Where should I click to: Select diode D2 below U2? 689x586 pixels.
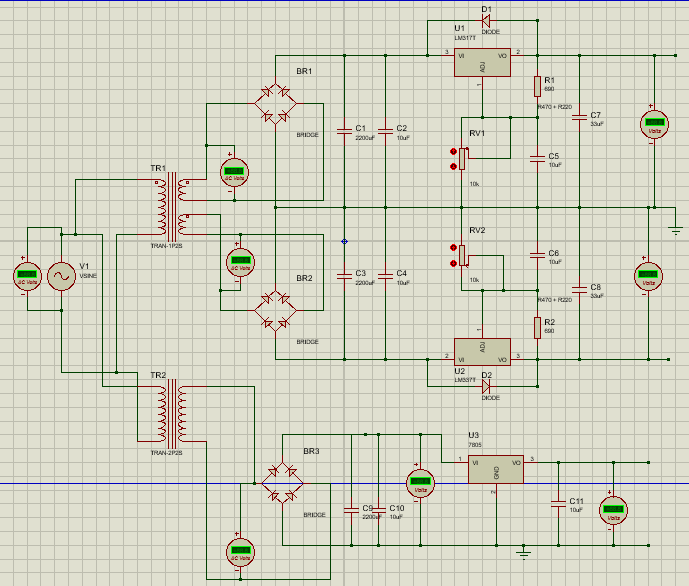point(486,386)
